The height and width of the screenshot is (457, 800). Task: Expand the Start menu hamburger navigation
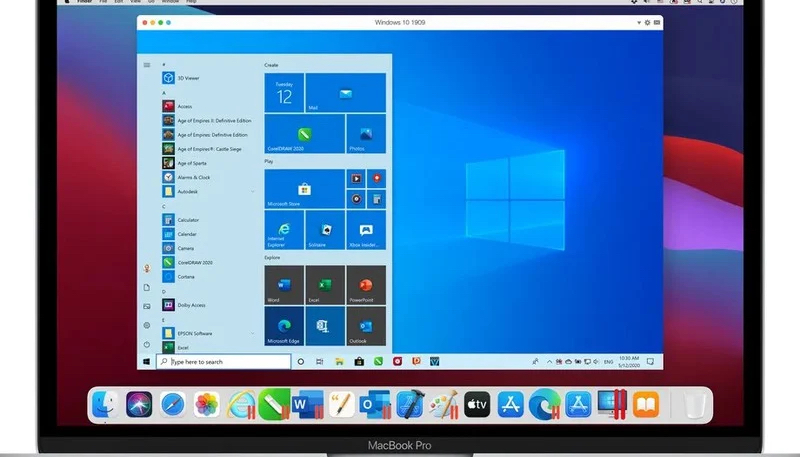click(147, 65)
